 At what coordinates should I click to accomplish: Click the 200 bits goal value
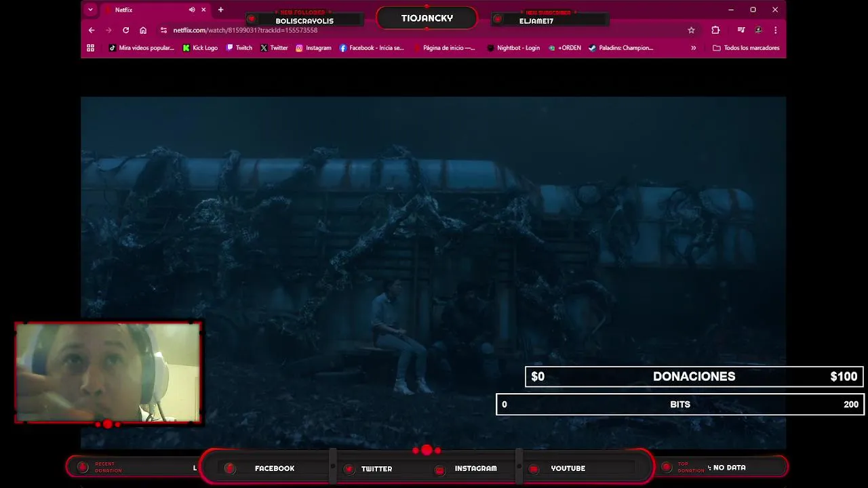click(x=851, y=404)
